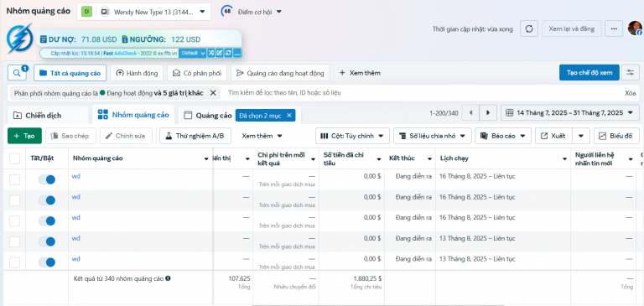Open the Wendy New Type 13 account dropdown
Viewport: 644px width, 306px height.
tap(143, 12)
